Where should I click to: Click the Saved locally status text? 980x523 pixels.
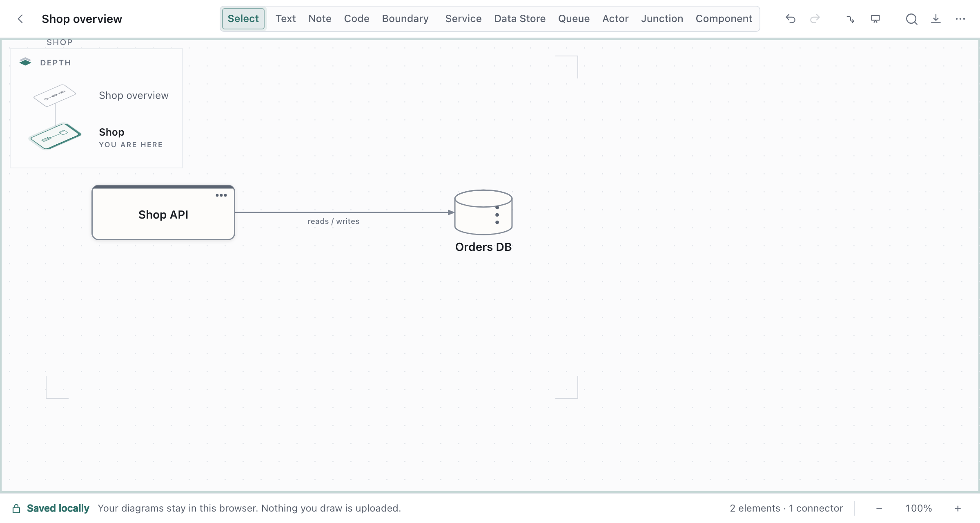(x=58, y=508)
